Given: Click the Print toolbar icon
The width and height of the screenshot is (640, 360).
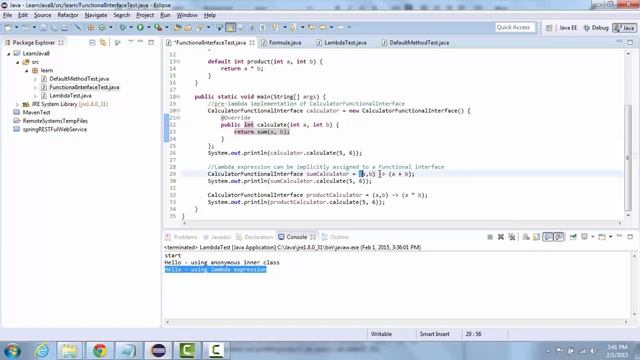Looking at the screenshot, I should 64,27.
